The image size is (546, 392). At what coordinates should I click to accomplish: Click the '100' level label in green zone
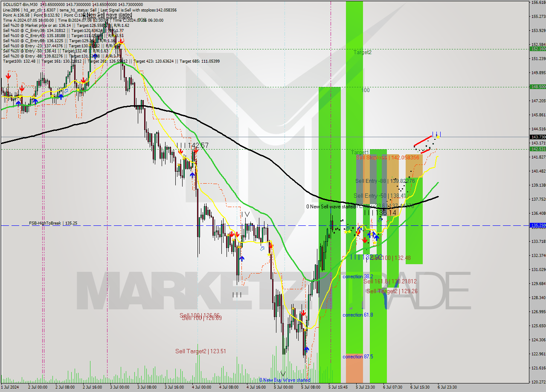[366, 90]
